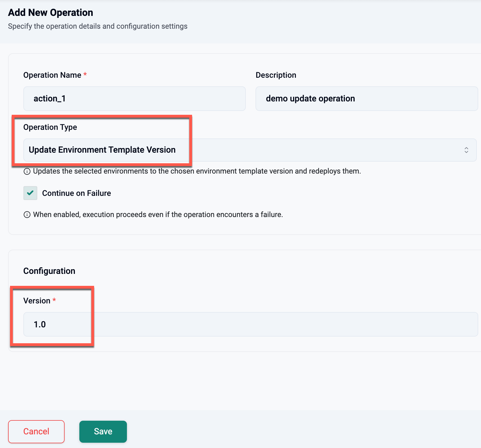481x448 pixels.
Task: Uncheck the Continue on Failure checkbox
Action: click(x=30, y=193)
